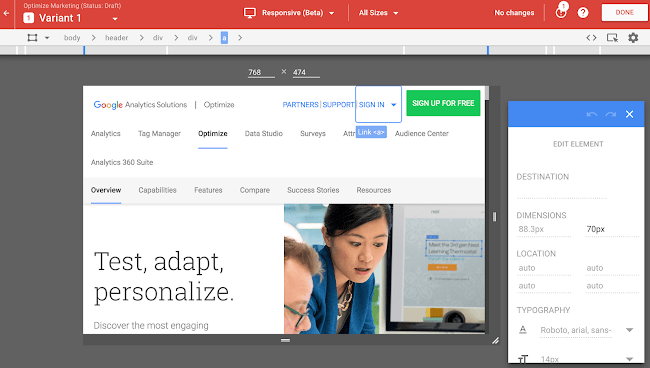Viewport: 650px width, 368px height.
Task: Click SIGN UP FOR FREE button
Action: (x=443, y=103)
